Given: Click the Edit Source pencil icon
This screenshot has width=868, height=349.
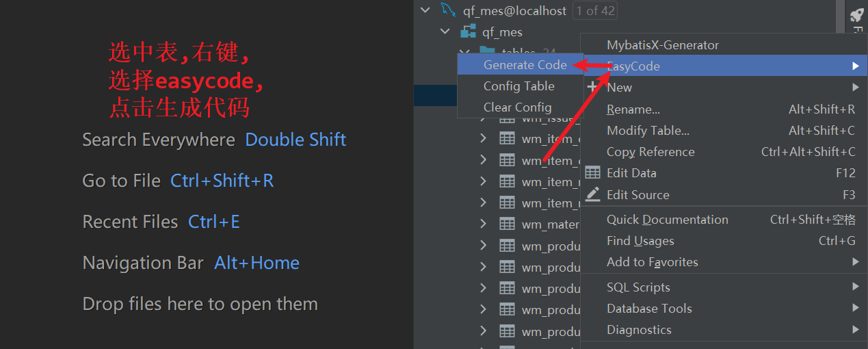Looking at the screenshot, I should point(593,194).
